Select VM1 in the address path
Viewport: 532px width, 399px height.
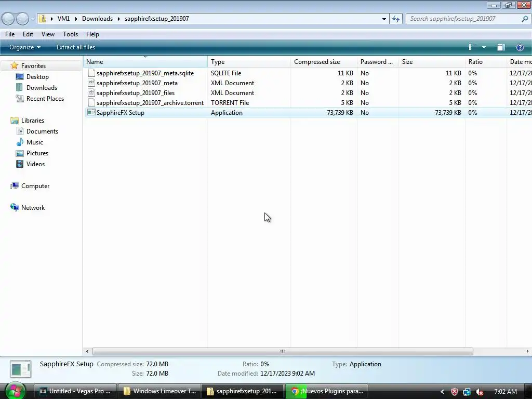[63, 19]
